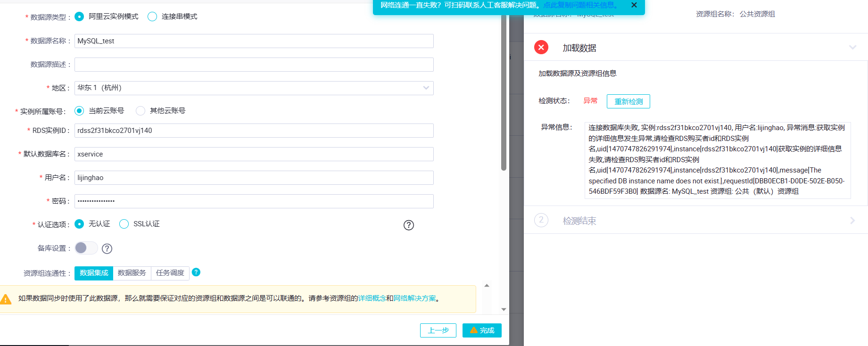
Task: Open the 地区 region dropdown
Action: 254,88
